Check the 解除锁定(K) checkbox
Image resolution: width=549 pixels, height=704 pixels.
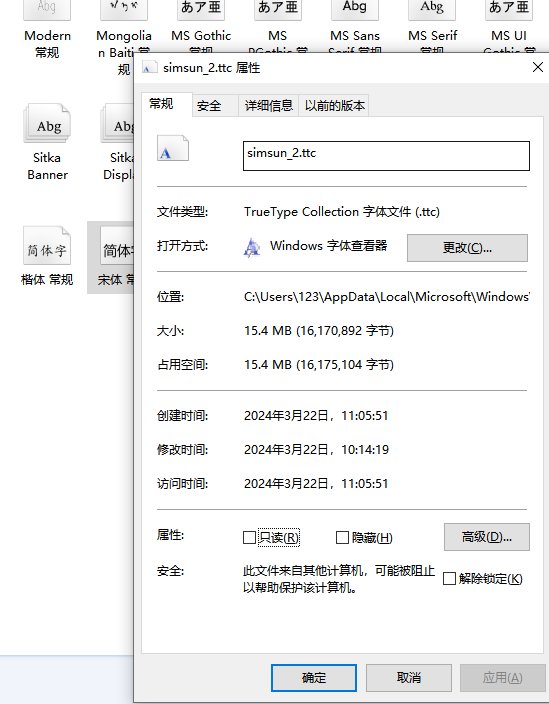449,578
